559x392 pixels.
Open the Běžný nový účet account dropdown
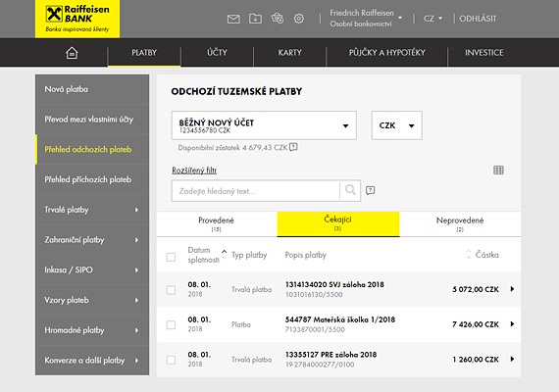pos(264,125)
